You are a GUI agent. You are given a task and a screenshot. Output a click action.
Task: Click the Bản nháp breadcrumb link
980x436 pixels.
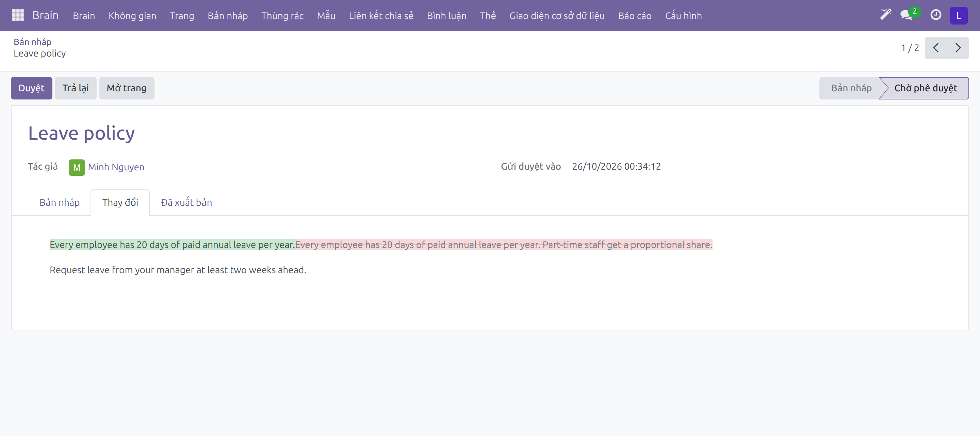tap(32, 42)
